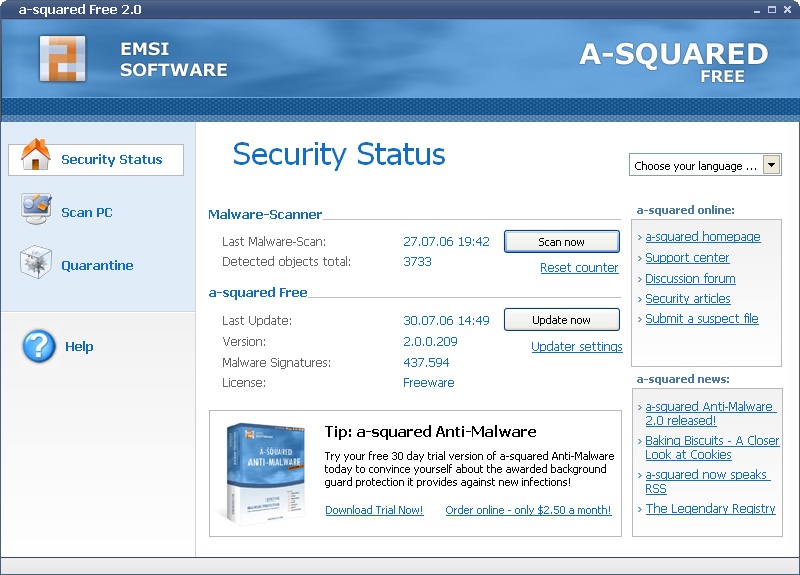Click the Scan PC monitor icon

[36, 209]
